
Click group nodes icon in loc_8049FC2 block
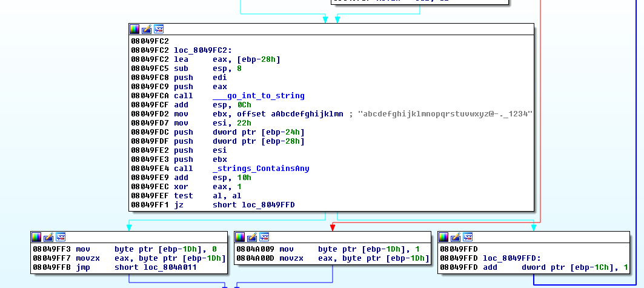pos(159,29)
